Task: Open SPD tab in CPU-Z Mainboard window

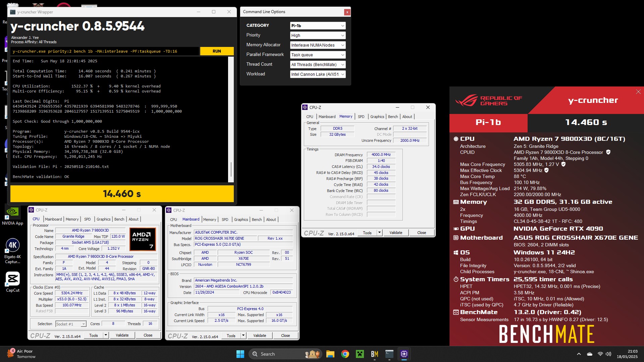Action: click(x=225, y=220)
